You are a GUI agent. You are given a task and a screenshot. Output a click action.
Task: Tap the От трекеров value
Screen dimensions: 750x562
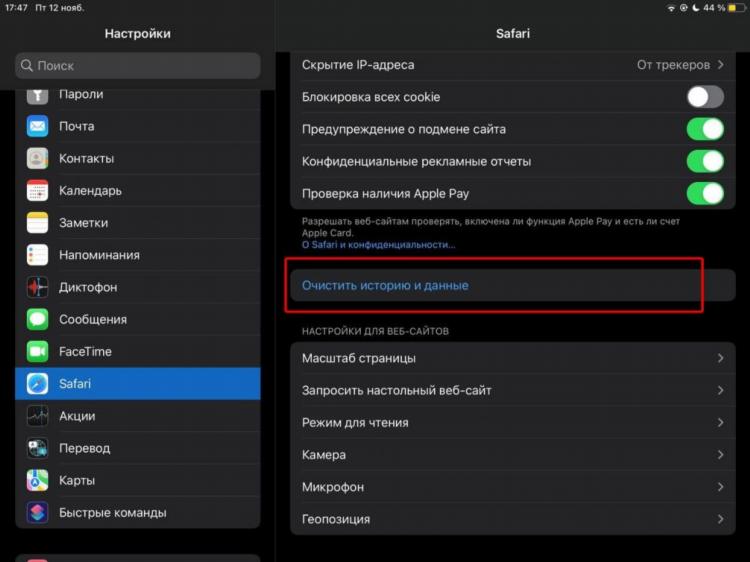(x=673, y=65)
